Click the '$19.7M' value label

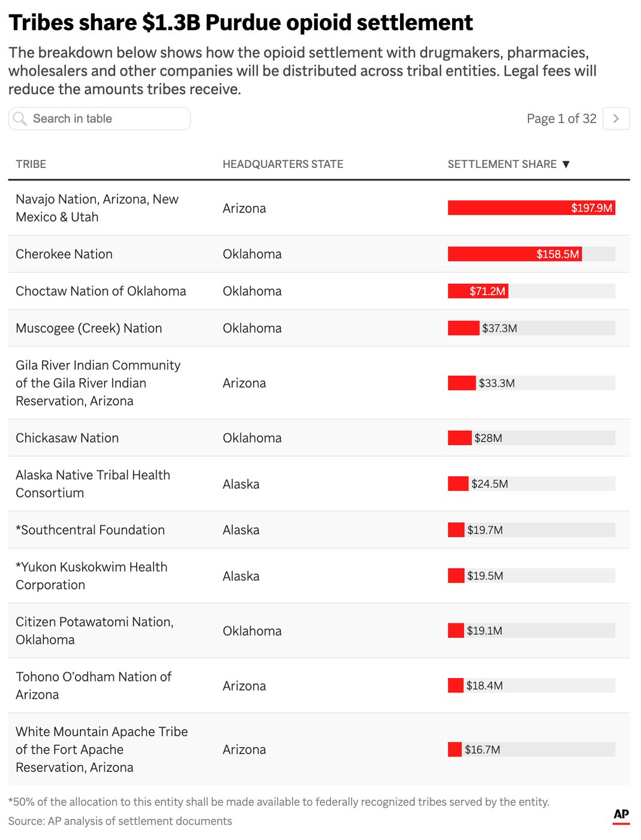[485, 530]
